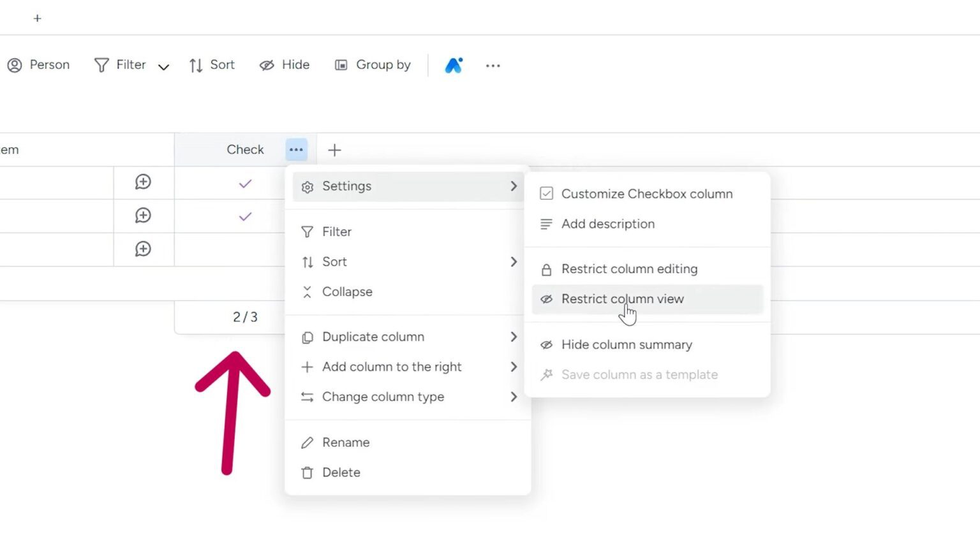Expand the Sort submenu in column menu
The image size is (980, 551).
[408, 262]
